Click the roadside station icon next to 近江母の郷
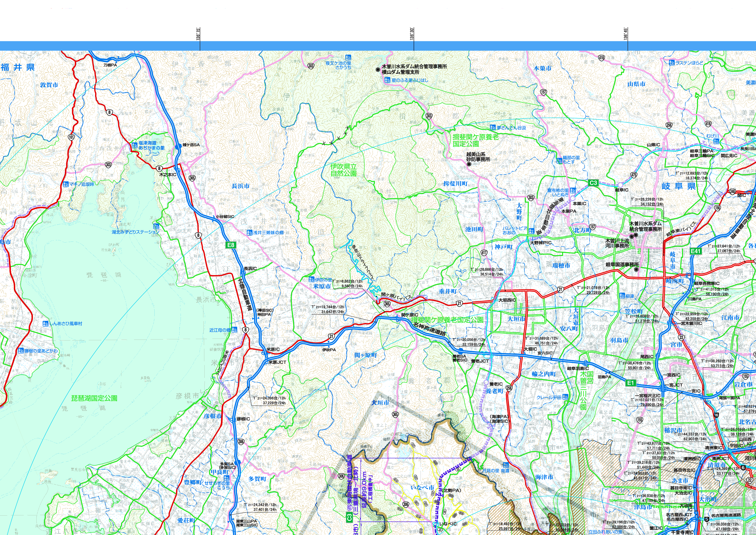Image resolution: width=756 pixels, height=535 pixels. 234,329
